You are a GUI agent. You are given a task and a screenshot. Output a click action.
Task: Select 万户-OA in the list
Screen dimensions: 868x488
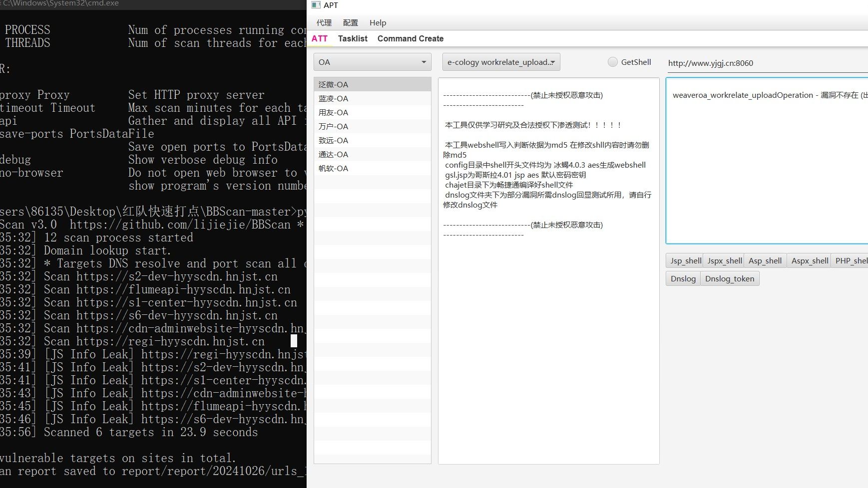[x=372, y=126]
